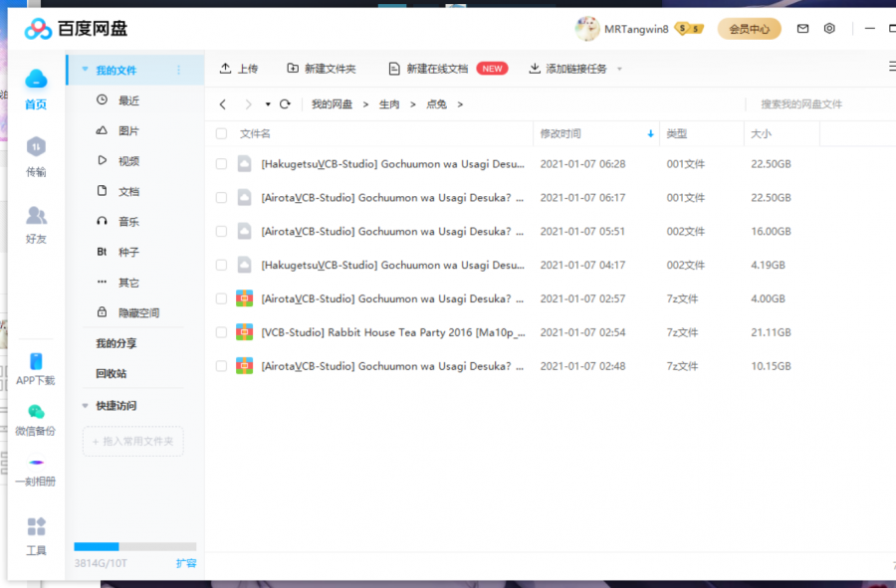Click the file icon of 22.50GB Hakugetsu item
This screenshot has width=896, height=588.
pyautogui.click(x=245, y=164)
